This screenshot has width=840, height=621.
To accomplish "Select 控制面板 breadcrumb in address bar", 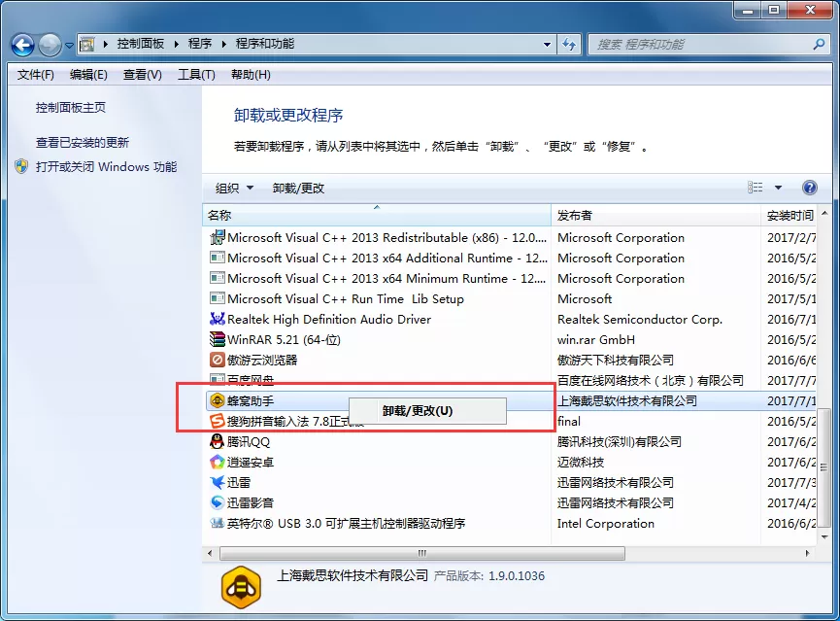I will pyautogui.click(x=141, y=44).
